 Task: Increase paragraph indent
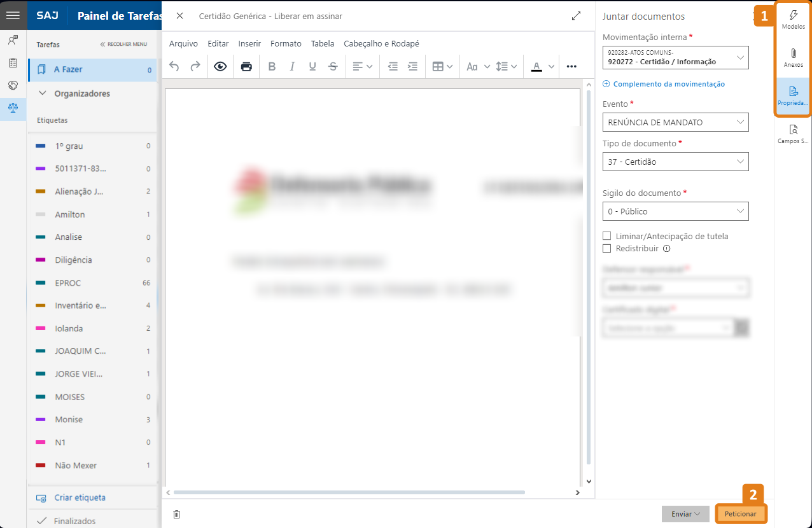click(412, 66)
